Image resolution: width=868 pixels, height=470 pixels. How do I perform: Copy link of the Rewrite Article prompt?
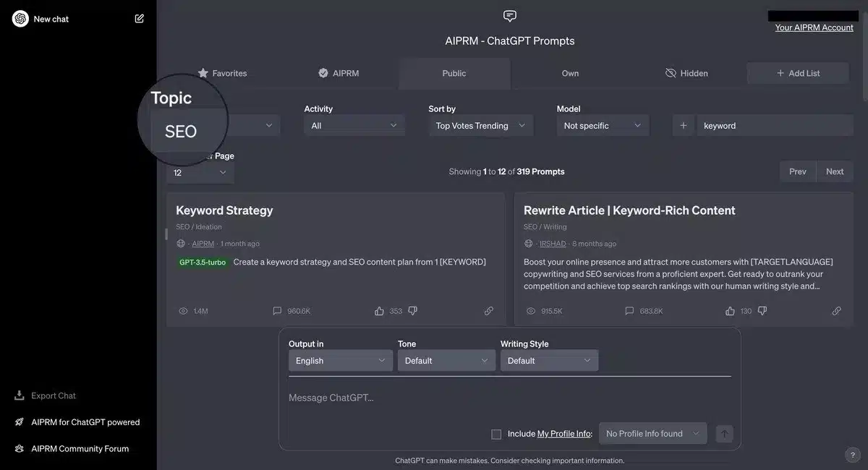point(837,311)
